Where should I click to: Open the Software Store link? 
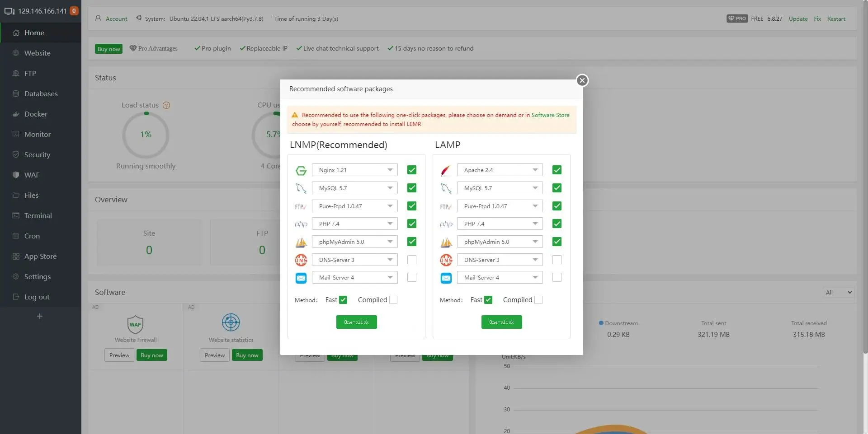(x=550, y=115)
